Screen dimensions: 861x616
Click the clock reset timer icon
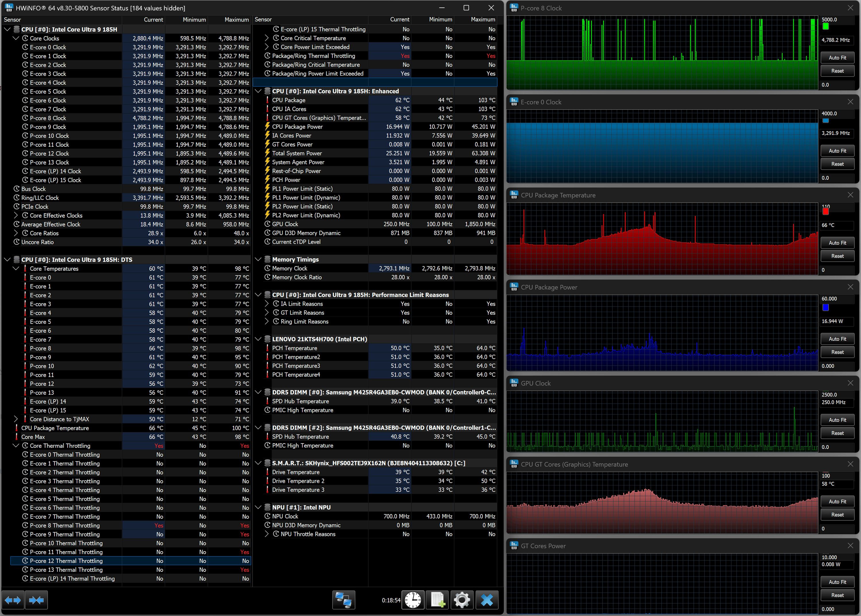(413, 600)
